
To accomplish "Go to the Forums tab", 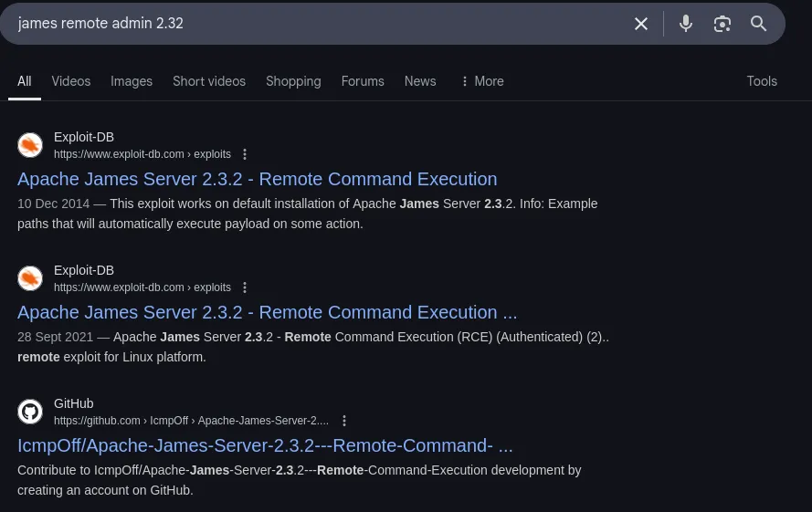I will (363, 81).
